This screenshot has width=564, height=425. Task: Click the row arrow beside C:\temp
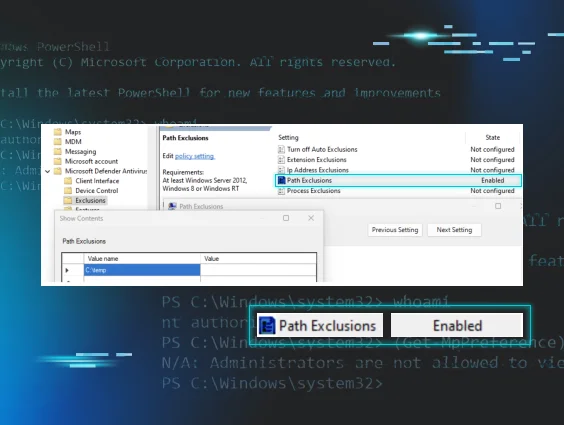click(67, 270)
